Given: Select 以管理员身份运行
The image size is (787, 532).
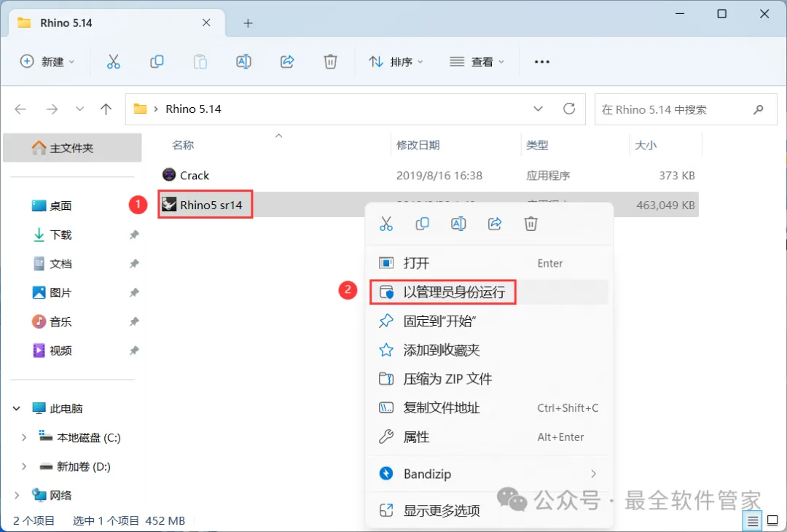Looking at the screenshot, I should pyautogui.click(x=489, y=292).
